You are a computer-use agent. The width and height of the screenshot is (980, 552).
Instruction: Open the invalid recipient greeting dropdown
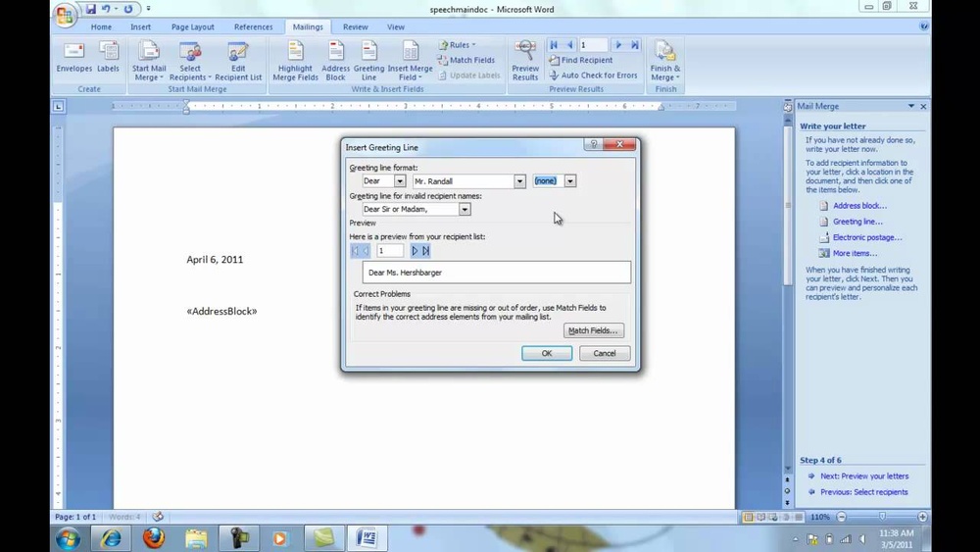[465, 210]
